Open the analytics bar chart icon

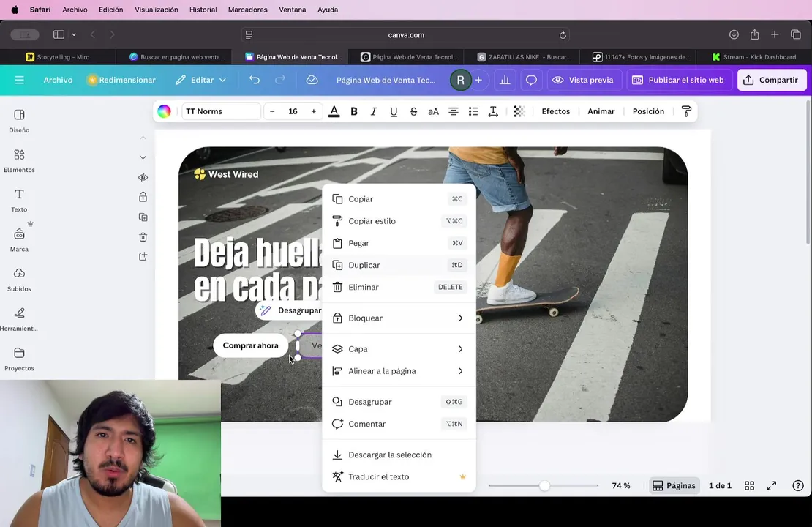(x=505, y=80)
